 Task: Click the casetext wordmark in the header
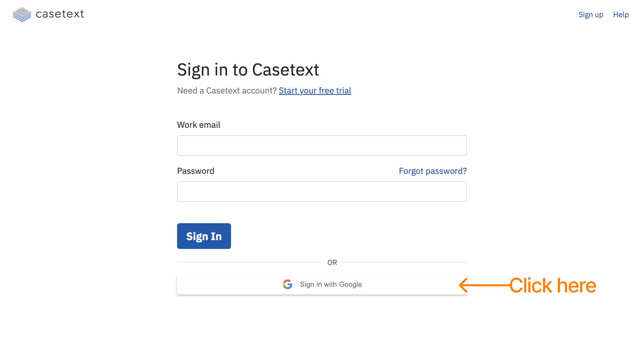point(60,14)
